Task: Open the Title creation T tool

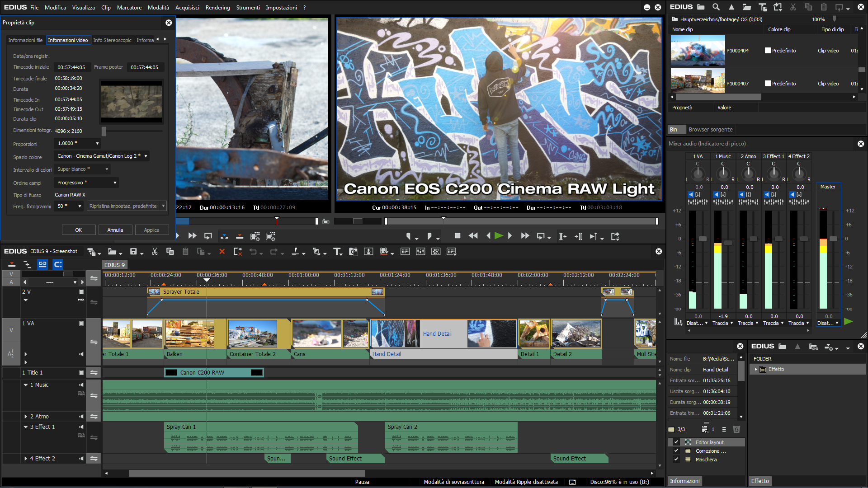Action: pyautogui.click(x=337, y=252)
